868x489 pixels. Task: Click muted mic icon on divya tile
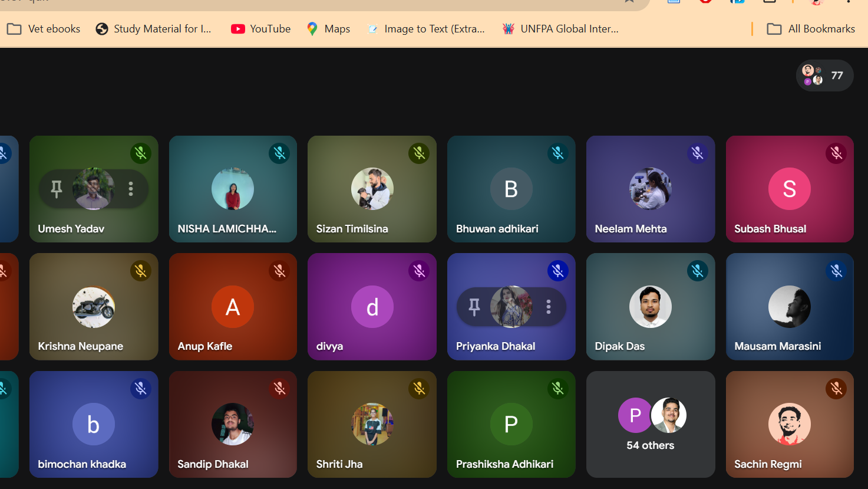coord(419,271)
